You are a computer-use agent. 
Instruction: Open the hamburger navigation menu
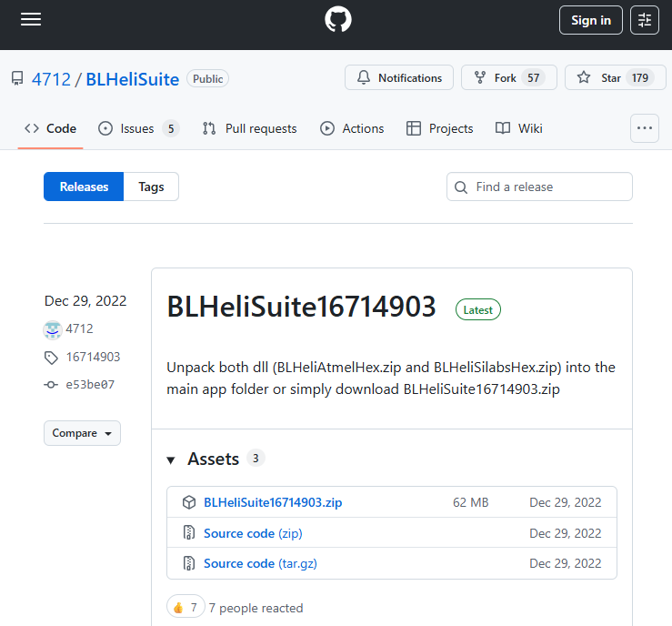[x=31, y=20]
